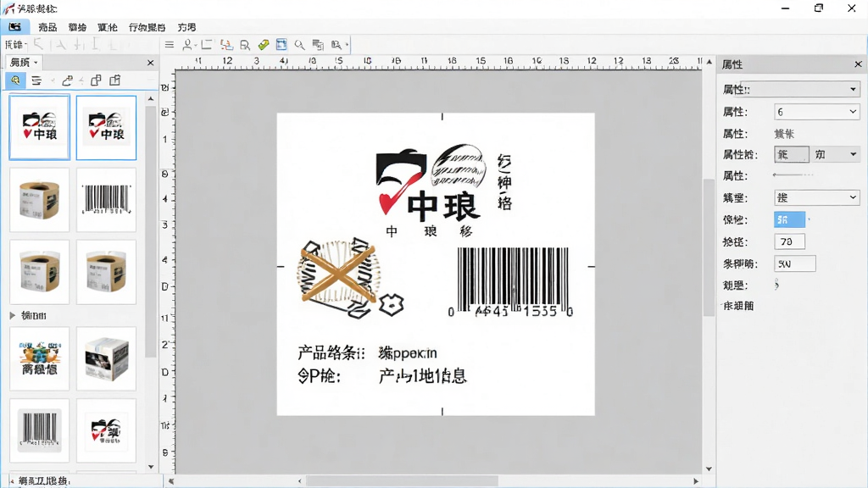Viewport: 868px width, 488px height.
Task: Select the first text line under the stamp
Action: pos(367,352)
